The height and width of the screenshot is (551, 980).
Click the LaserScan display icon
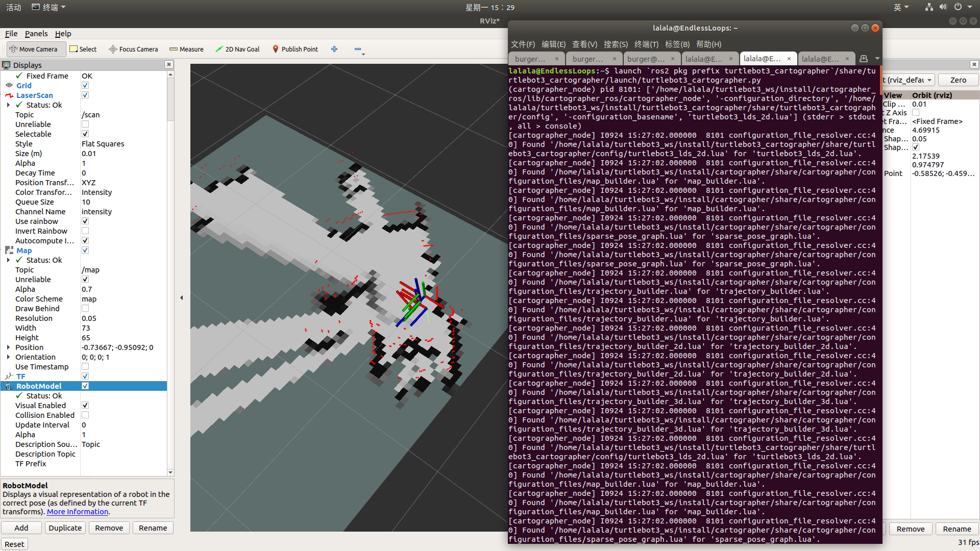click(9, 95)
